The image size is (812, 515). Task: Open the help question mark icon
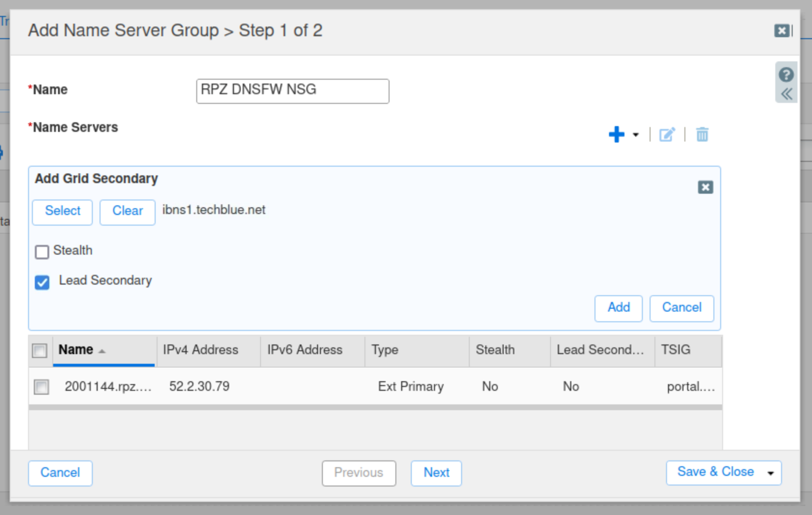click(x=786, y=74)
